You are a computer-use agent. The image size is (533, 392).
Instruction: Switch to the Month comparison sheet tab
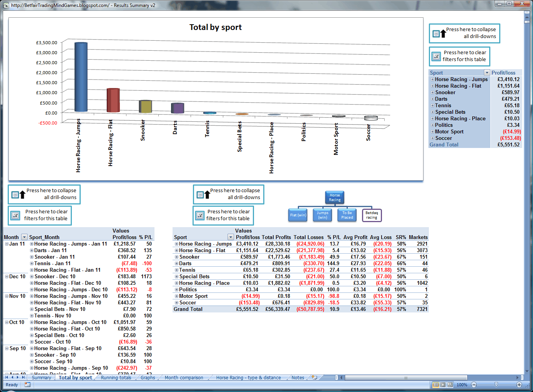point(184,378)
